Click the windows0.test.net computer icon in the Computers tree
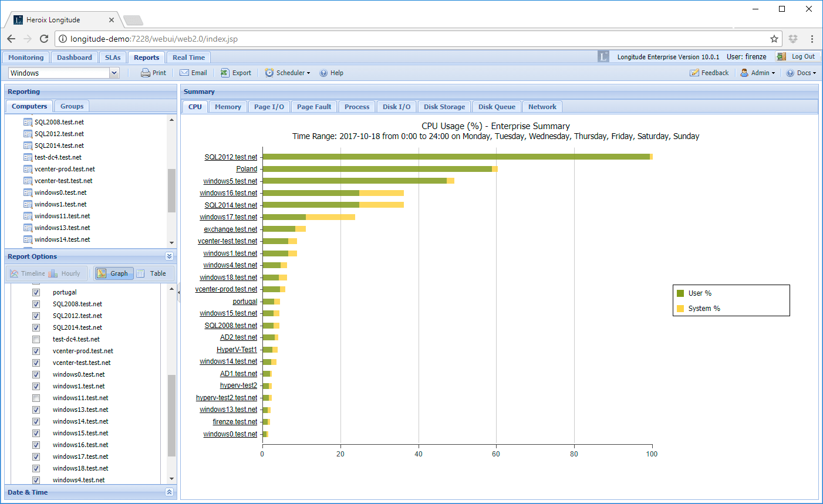Screen dimensions: 823x504 28,192
